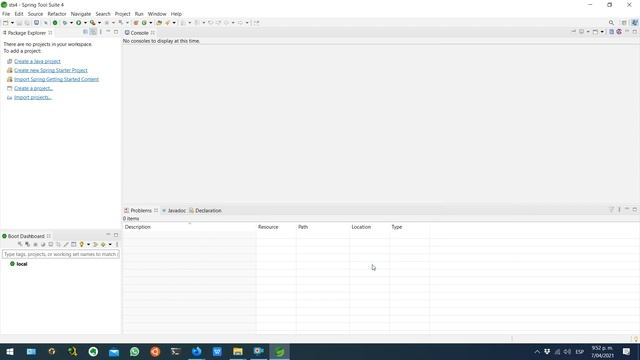Click the green Run toolbar button
The width and height of the screenshot is (640, 360).
pyautogui.click(x=78, y=23)
